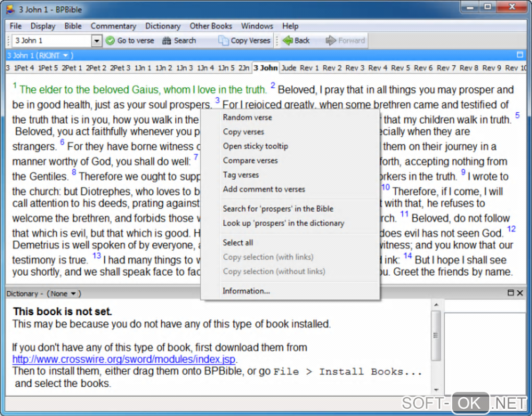Click the Go to verse green check icon
The width and height of the screenshot is (532, 416).
(x=110, y=41)
